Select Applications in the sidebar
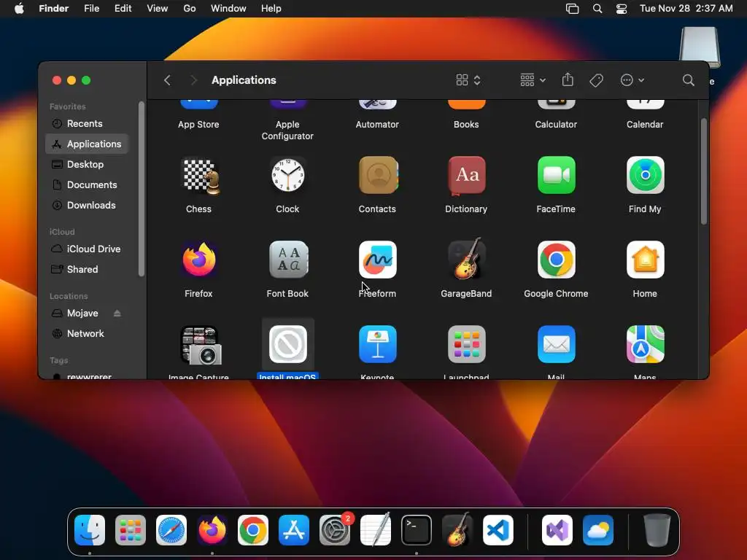This screenshot has width=747, height=560. coord(87,144)
